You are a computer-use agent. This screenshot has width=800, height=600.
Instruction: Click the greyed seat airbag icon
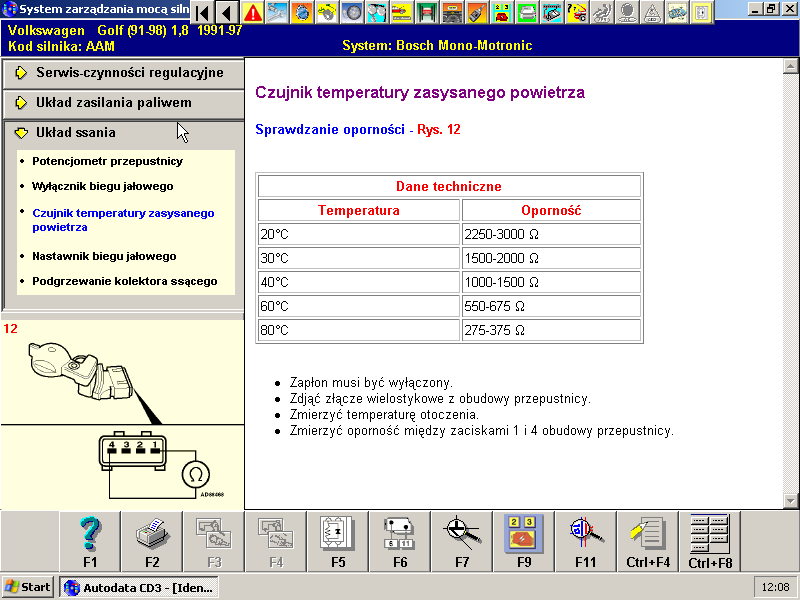pos(602,13)
